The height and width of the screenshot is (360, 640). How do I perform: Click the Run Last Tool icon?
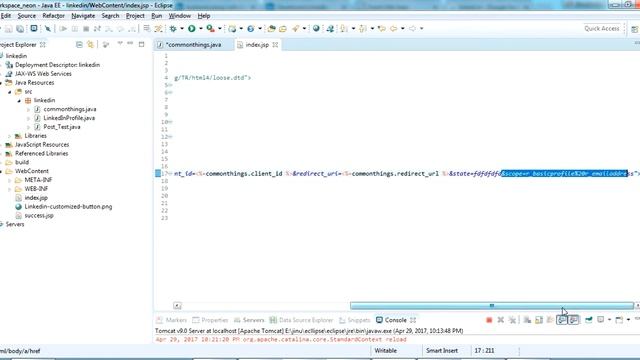[210, 29]
